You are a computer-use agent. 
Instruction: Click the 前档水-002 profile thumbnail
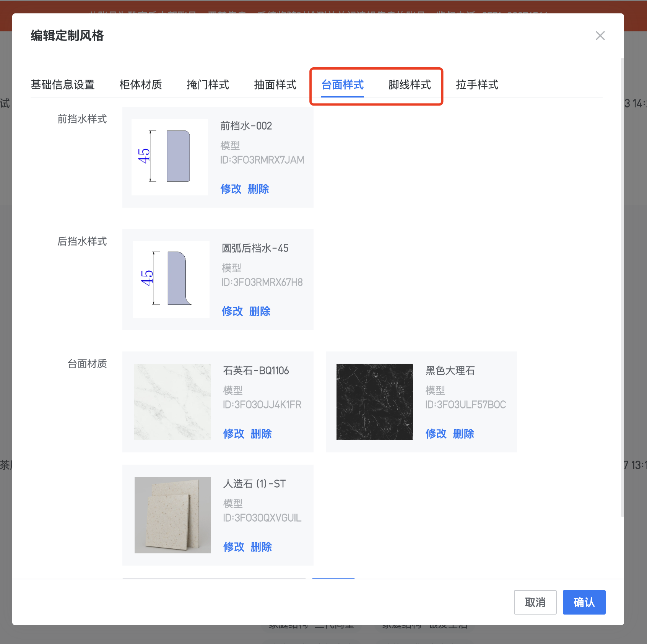[170, 157]
